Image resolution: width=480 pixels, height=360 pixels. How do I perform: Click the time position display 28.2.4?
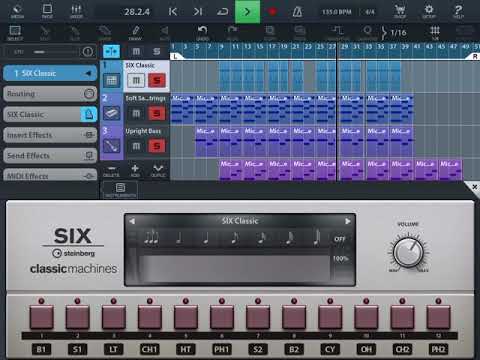tap(137, 12)
